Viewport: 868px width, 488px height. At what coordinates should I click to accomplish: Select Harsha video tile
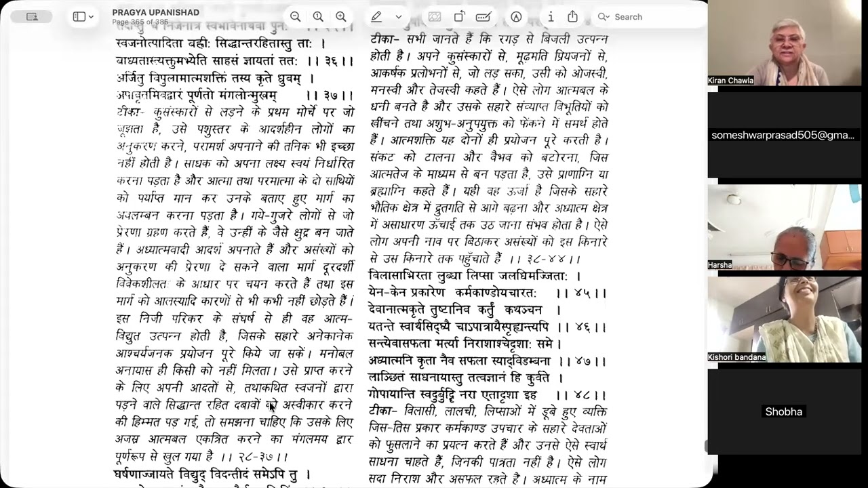tap(785, 227)
